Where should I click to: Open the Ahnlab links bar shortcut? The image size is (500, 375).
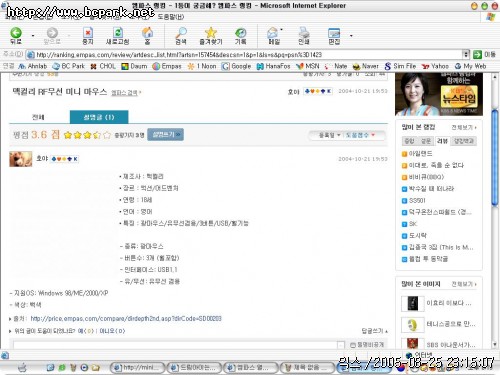pyautogui.click(x=33, y=66)
